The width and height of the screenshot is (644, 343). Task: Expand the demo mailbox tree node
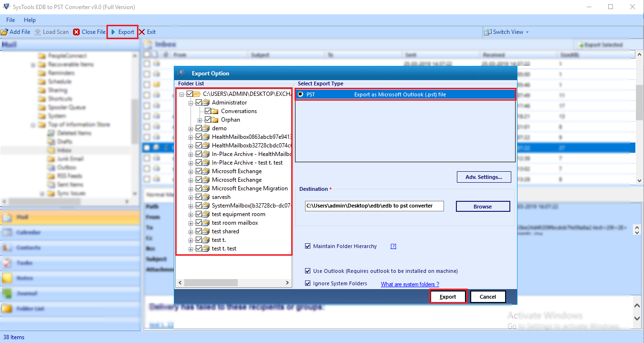pos(191,128)
